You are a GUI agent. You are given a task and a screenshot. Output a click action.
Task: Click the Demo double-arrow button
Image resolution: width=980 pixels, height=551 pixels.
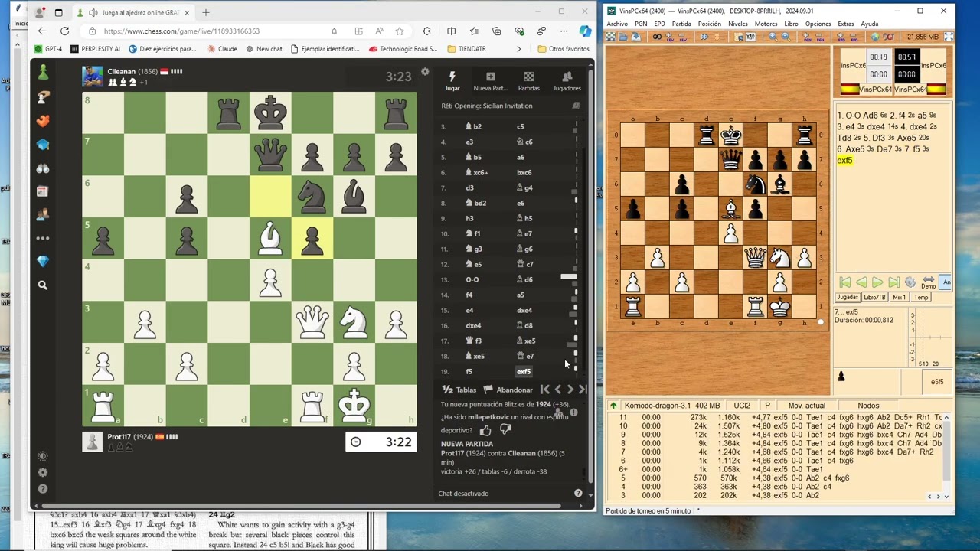tap(928, 282)
